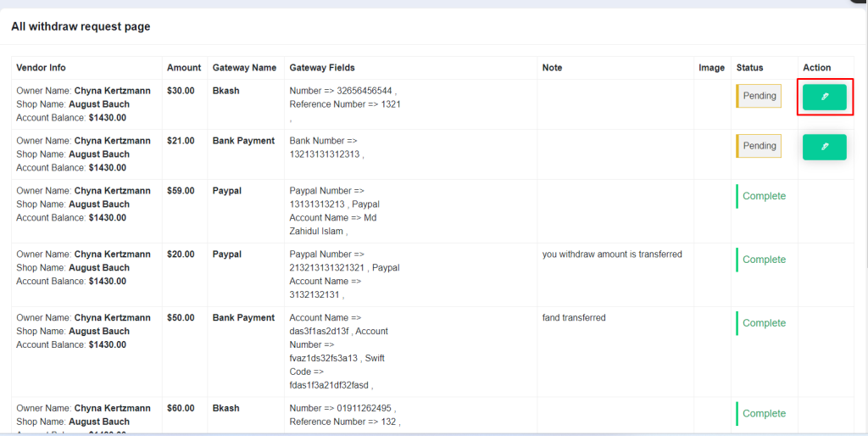Image resolution: width=868 pixels, height=436 pixels.
Task: Select the $59.00 amount cell
Action: 181,191
